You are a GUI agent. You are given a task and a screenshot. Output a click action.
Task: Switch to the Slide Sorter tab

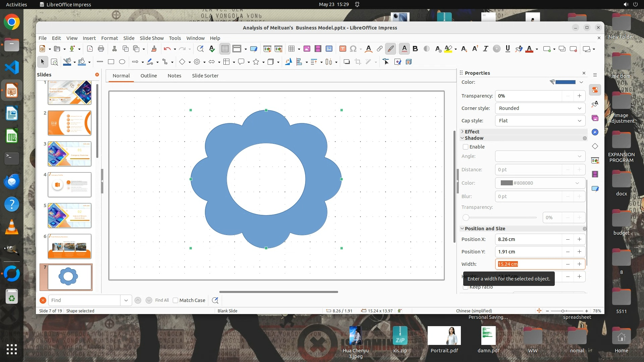[205, 76]
